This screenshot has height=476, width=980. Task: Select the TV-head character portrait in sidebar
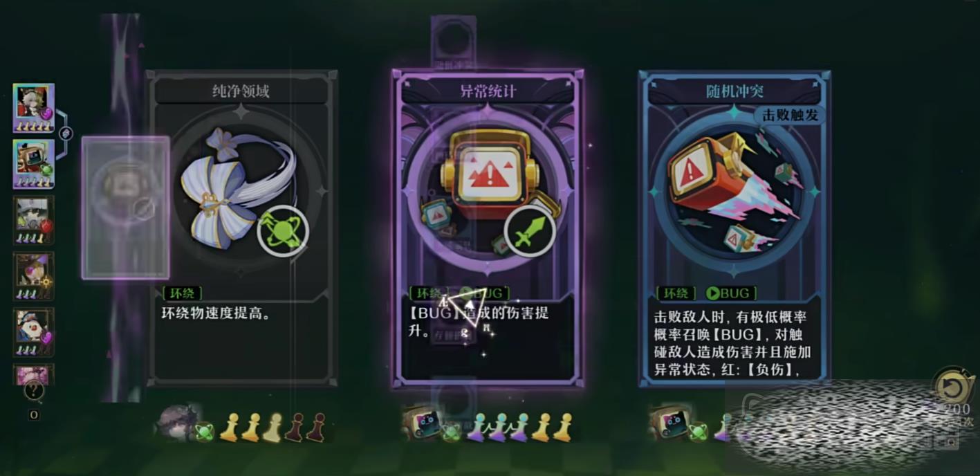(33, 164)
